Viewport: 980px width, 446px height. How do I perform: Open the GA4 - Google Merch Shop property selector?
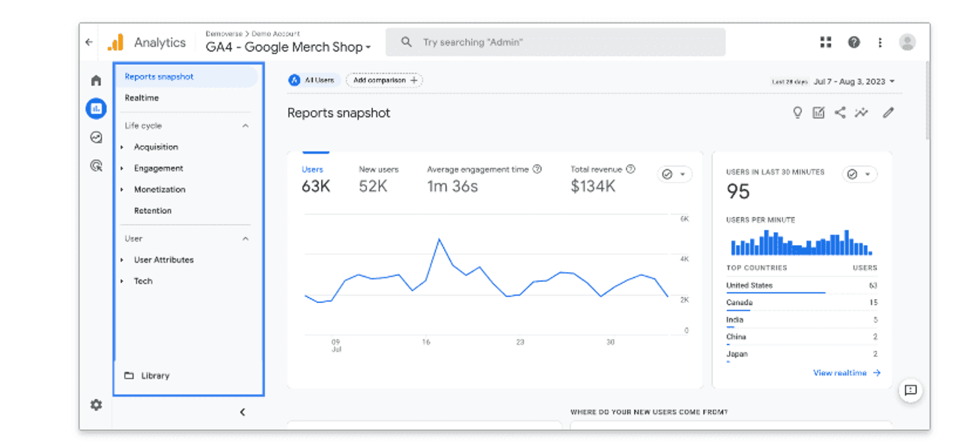pos(289,47)
